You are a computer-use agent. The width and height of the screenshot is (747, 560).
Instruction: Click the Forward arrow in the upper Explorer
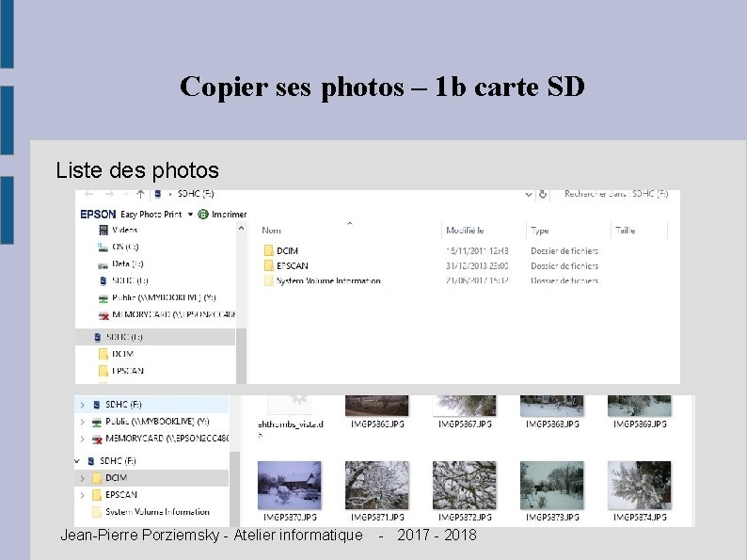(109, 194)
